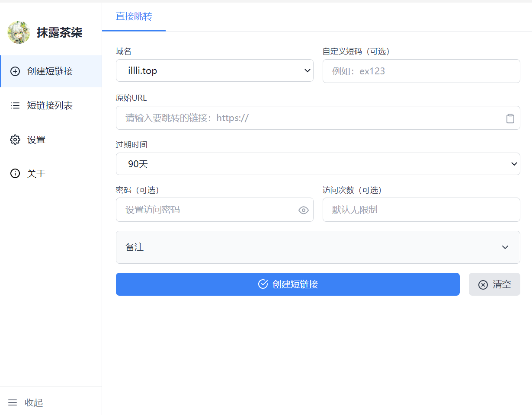Open the 域名 dropdown showing illli.top
Viewport: 532px width, 415px height.
pos(215,70)
